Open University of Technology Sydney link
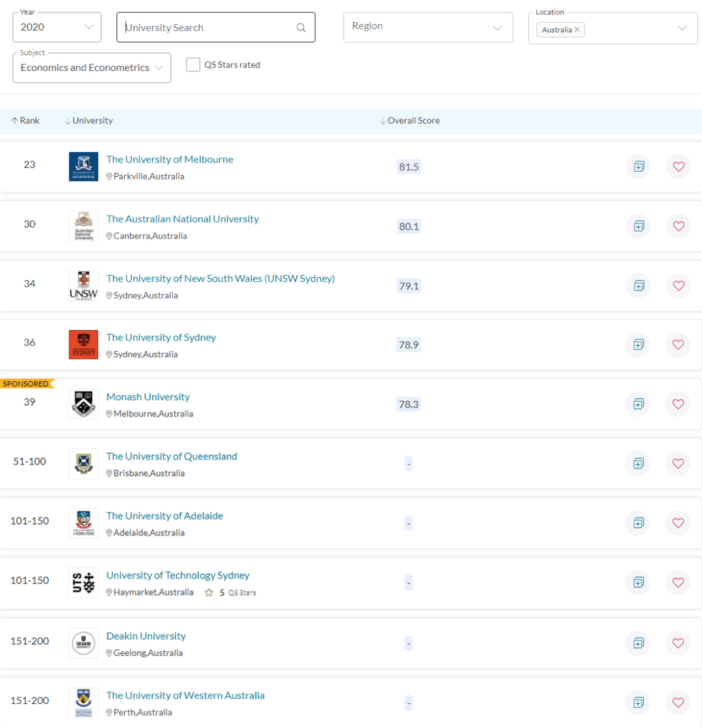The image size is (702, 728). 178,575
